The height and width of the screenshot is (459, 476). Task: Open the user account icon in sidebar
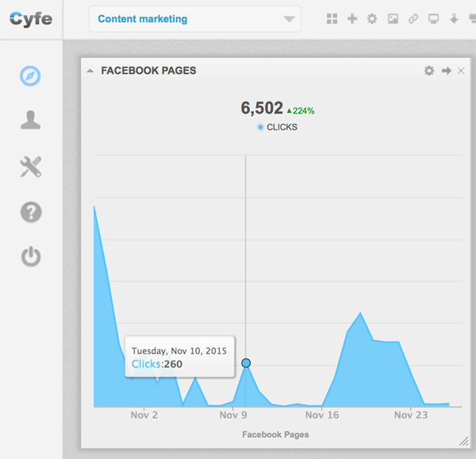pos(30,120)
